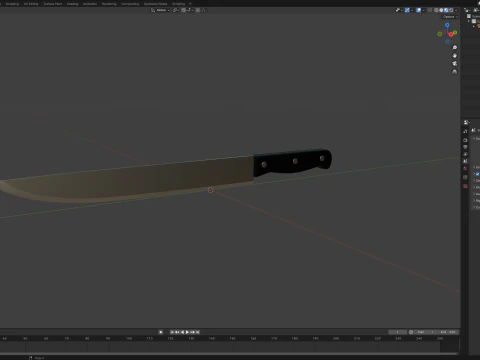Jump to timeline end frame
The height and width of the screenshot is (360, 480).
pos(198,332)
